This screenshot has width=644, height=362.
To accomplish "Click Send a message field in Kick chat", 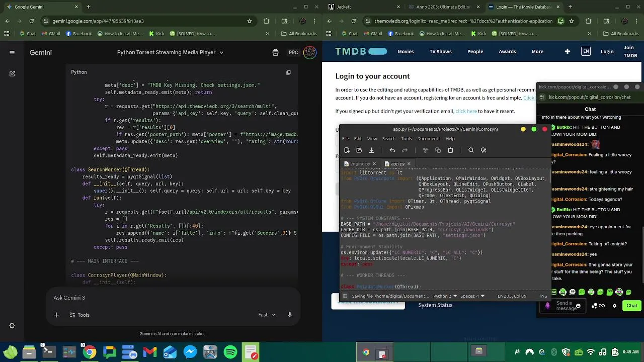I will click(562, 306).
